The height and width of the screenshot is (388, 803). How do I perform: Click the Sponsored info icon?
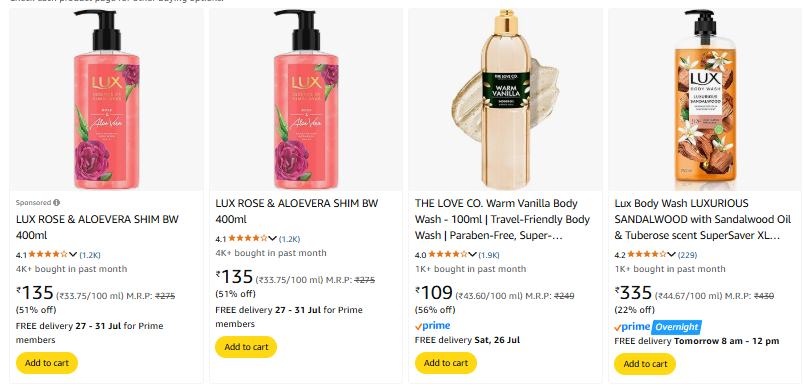tap(56, 203)
